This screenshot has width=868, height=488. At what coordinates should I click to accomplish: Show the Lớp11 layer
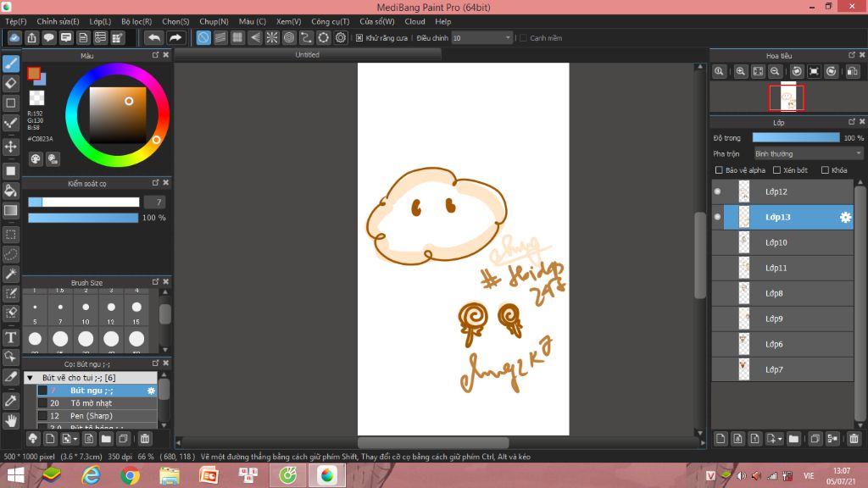coord(717,268)
